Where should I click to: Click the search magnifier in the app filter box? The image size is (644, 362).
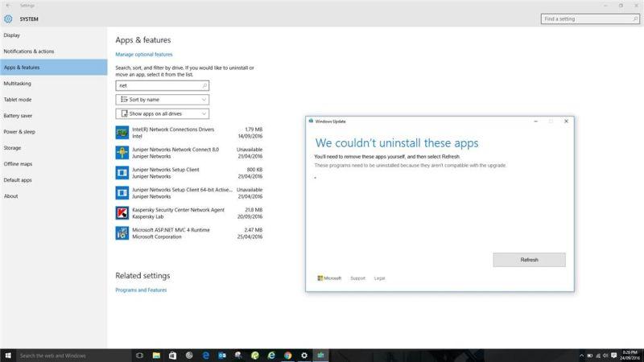coord(204,85)
